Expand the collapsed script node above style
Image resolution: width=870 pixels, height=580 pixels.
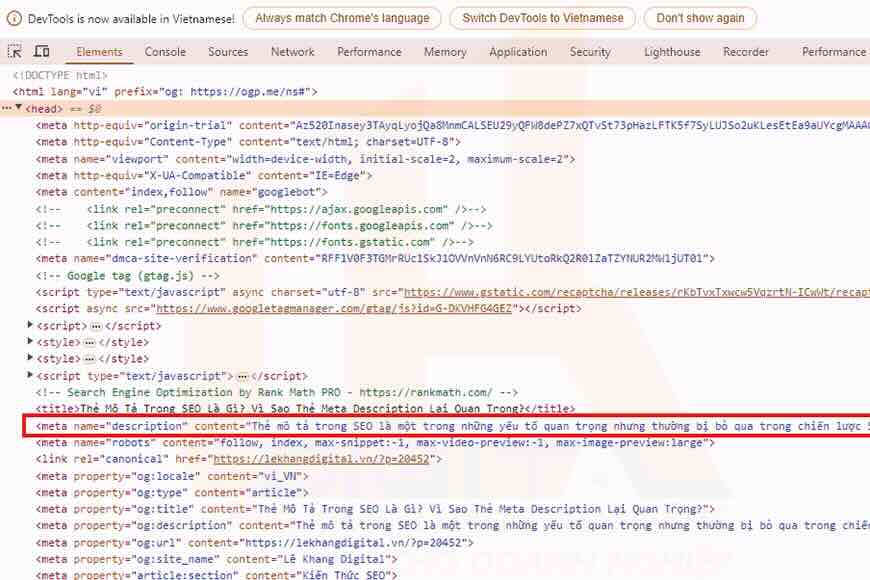(31, 325)
